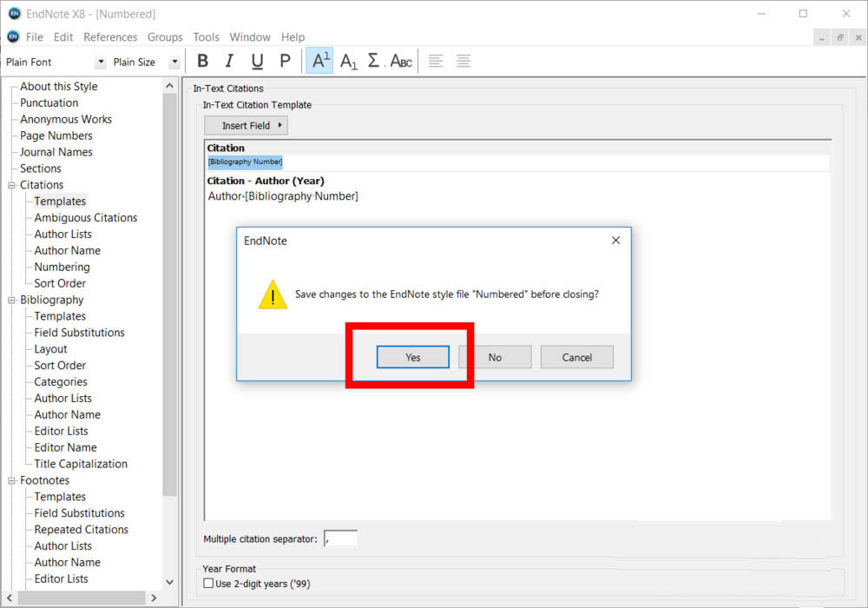
Task: Select Editor Lists under Bibliography
Action: (61, 432)
